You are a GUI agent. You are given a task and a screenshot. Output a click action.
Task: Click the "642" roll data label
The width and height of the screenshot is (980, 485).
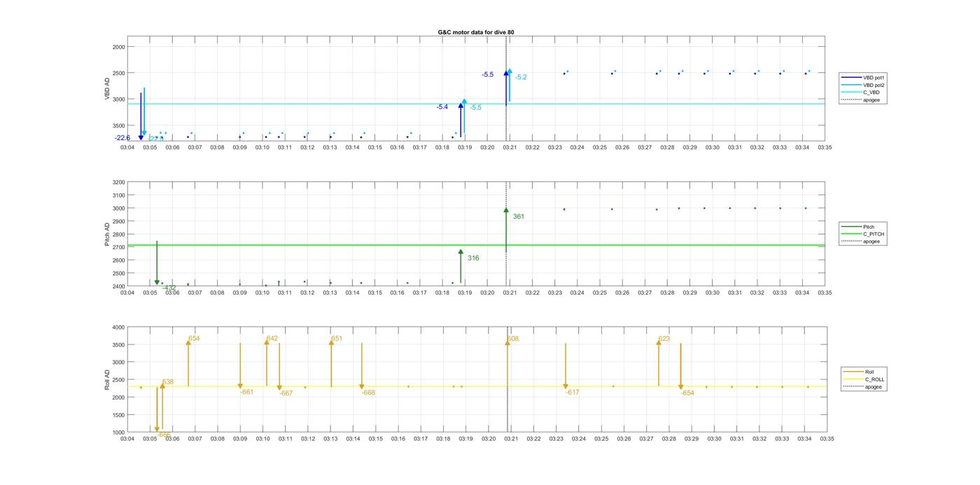tap(272, 339)
